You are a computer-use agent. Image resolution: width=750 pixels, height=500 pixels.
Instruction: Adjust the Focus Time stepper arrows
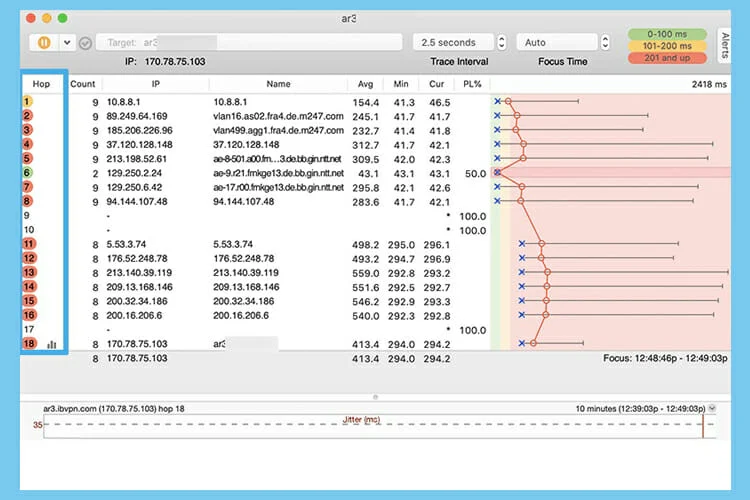[605, 43]
